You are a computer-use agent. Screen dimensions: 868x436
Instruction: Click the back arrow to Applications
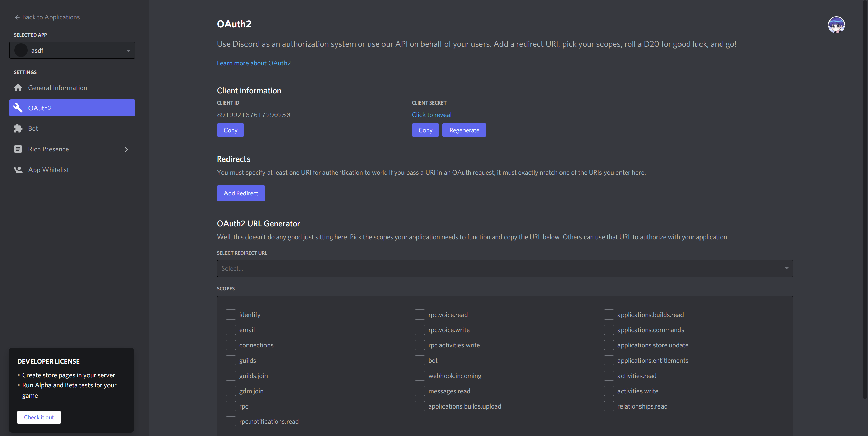[17, 17]
